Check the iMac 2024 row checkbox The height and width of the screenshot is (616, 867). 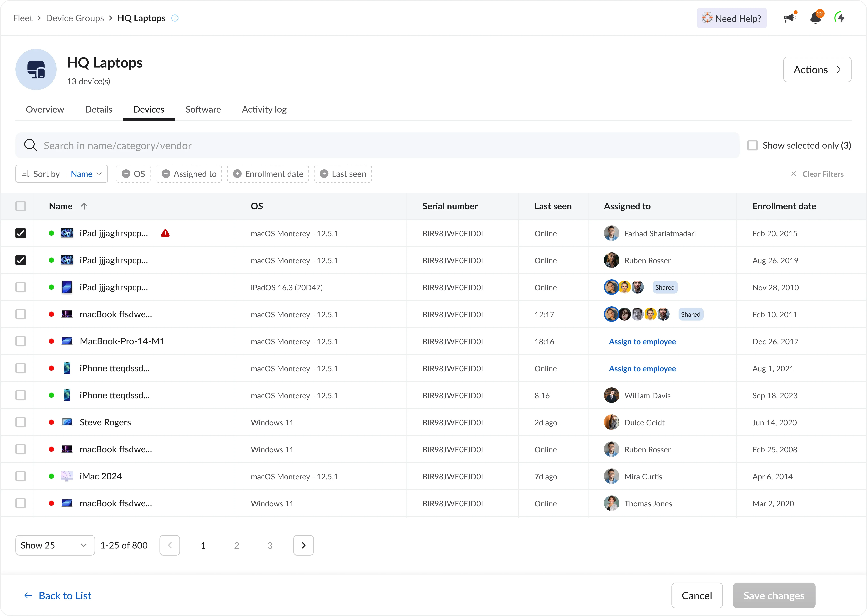tap(20, 476)
